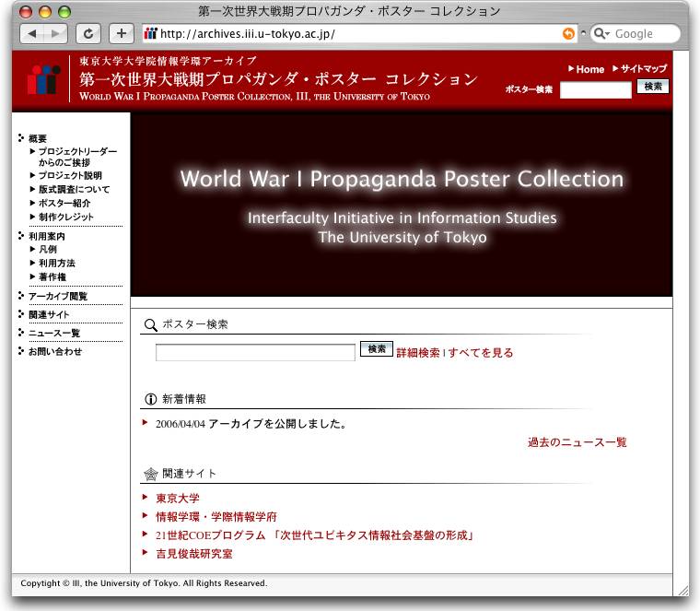700x611 pixels.
Task: Click the 検索 button in the red header
Action: [x=653, y=87]
